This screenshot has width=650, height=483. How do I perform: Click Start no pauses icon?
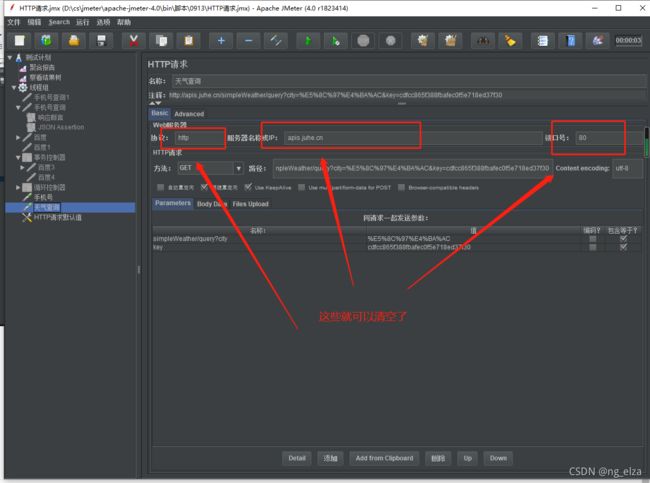point(335,41)
